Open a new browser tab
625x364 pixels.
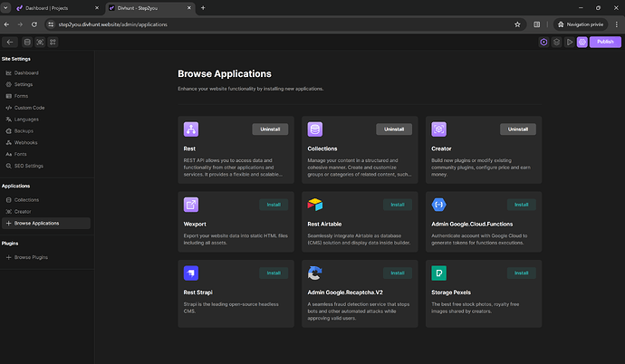click(x=203, y=7)
